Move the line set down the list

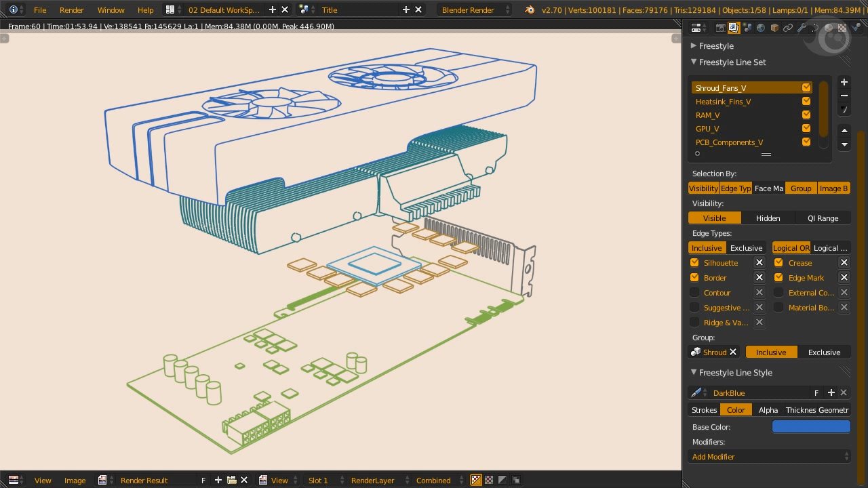click(844, 144)
